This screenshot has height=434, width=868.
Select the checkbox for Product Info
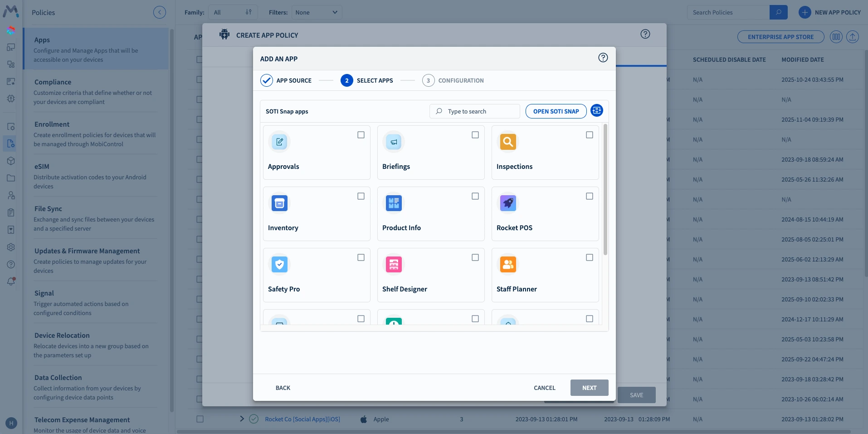click(x=475, y=196)
